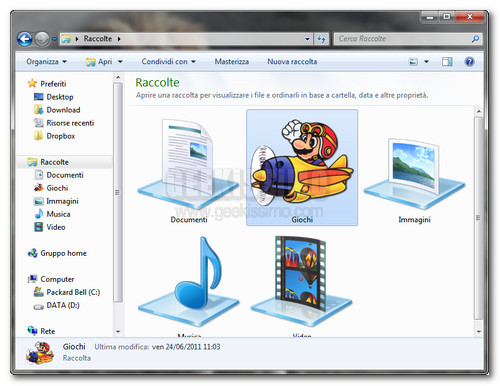
Task: Open recent pages dropdown beside navigation arrows
Action: click(55, 39)
